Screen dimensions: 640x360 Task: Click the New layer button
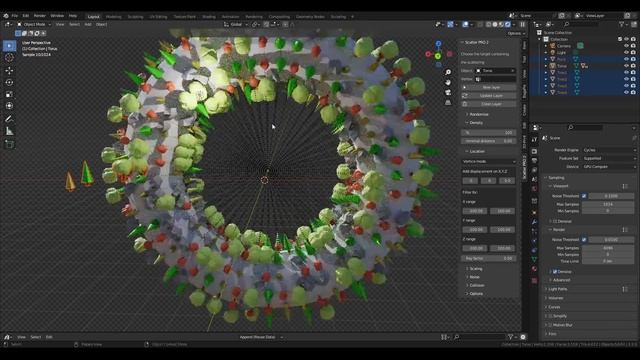pos(489,87)
